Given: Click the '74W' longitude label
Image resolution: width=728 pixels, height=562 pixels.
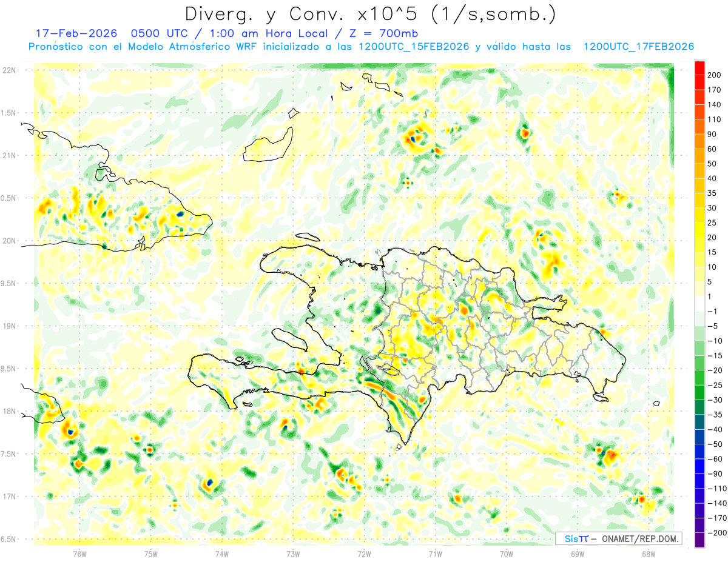Looking at the screenshot, I should pyautogui.click(x=221, y=554).
